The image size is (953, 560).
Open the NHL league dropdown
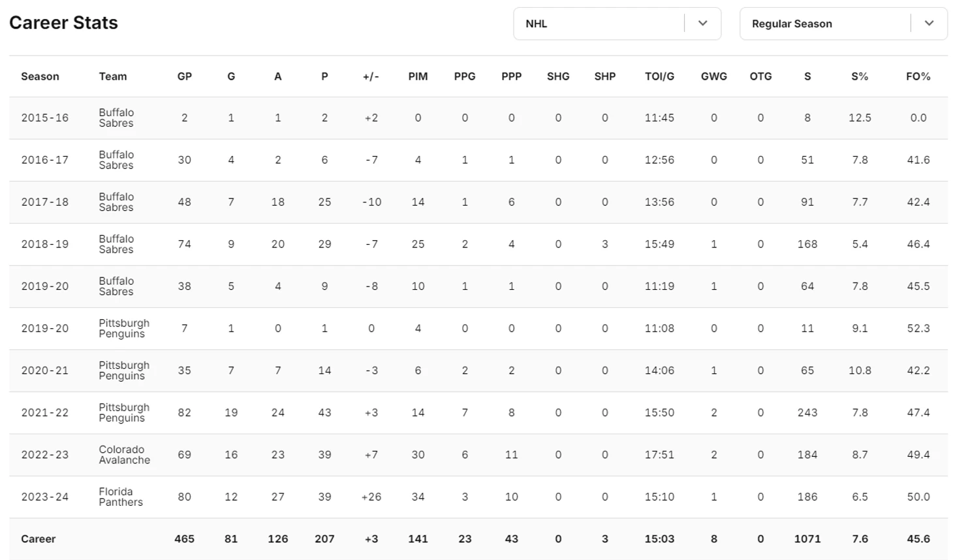coord(617,23)
